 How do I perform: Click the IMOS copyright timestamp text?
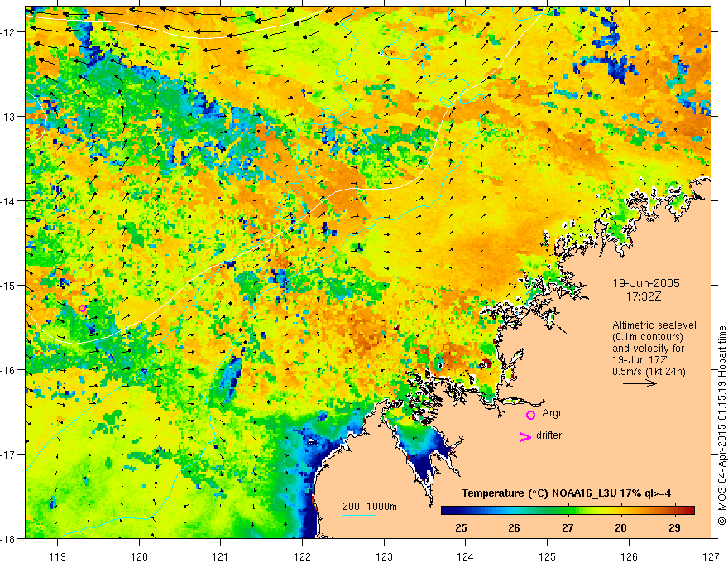pyautogui.click(x=721, y=426)
